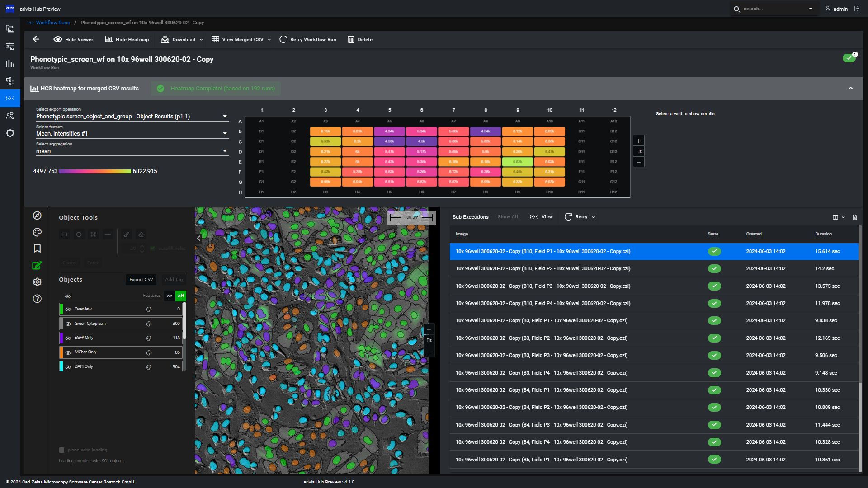Open the compass navigation tool in viewer sidebar
Viewport: 868px width, 488px height.
[x=37, y=216]
